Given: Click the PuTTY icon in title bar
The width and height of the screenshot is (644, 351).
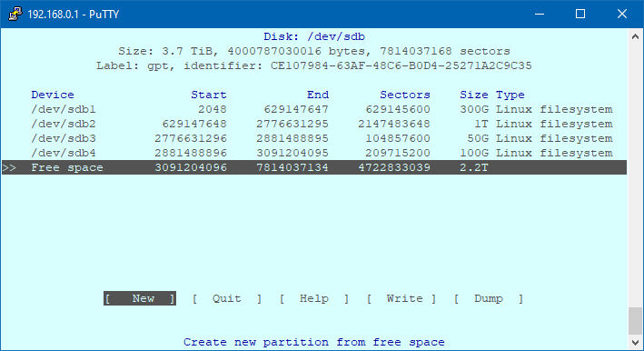Looking at the screenshot, I should (15, 14).
